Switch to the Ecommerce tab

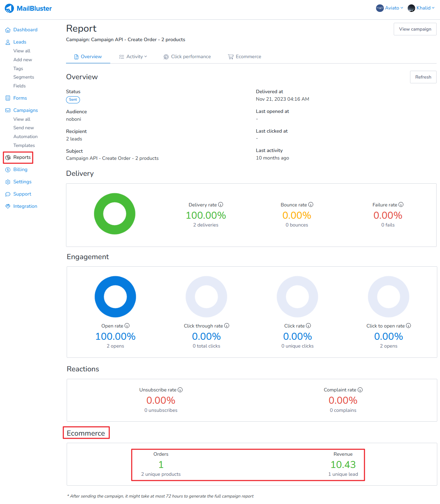point(245,57)
